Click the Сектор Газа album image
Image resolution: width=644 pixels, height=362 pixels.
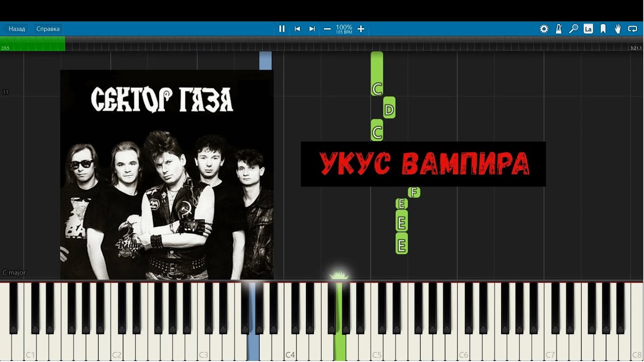pyautogui.click(x=167, y=174)
